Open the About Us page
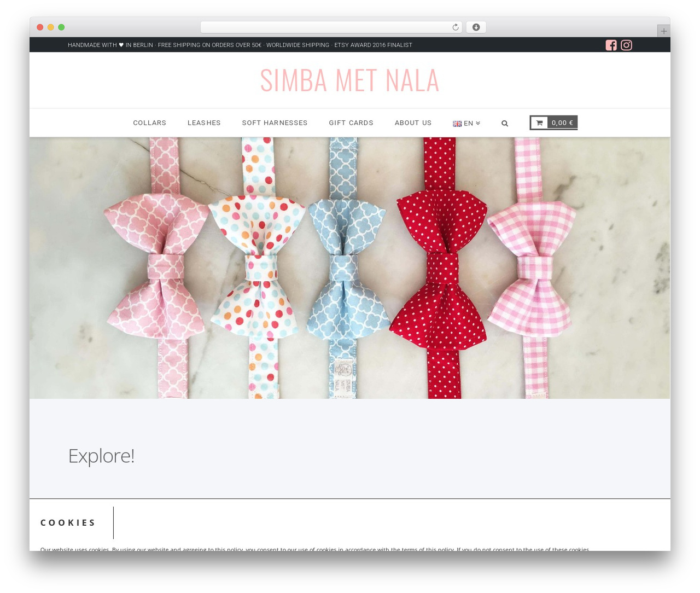The height and width of the screenshot is (593, 700). pyautogui.click(x=413, y=123)
